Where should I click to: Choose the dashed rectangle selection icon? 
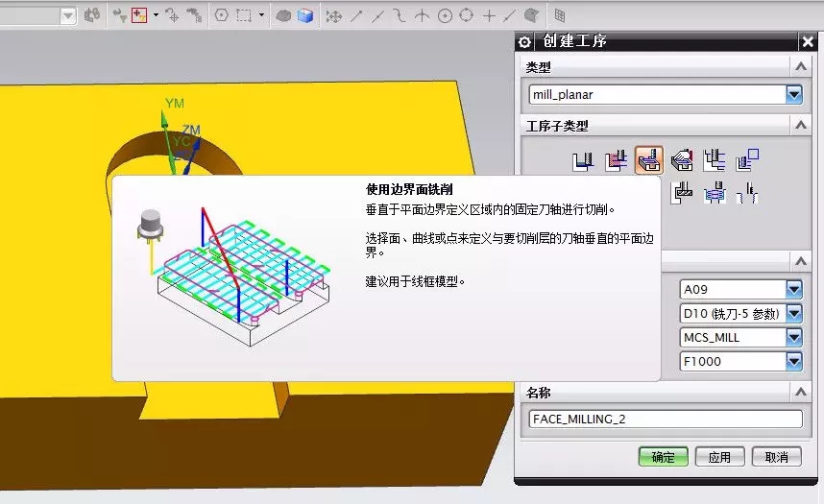tap(244, 15)
